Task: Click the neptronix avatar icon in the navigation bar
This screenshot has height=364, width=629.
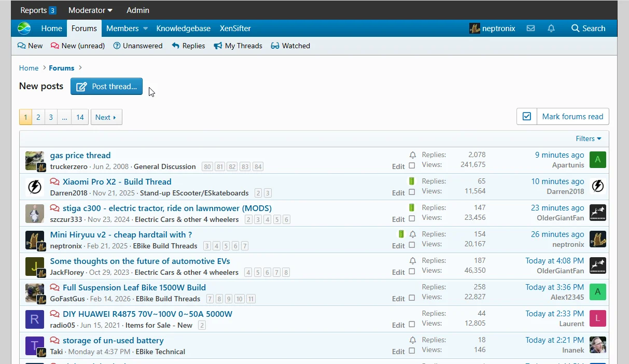Action: 474,29
